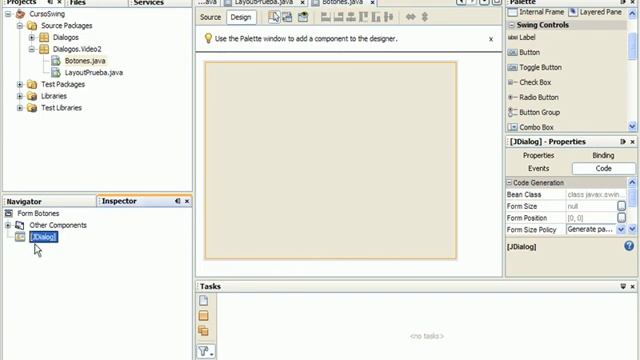Open help for JDialog properties
640x360 pixels.
(629, 246)
